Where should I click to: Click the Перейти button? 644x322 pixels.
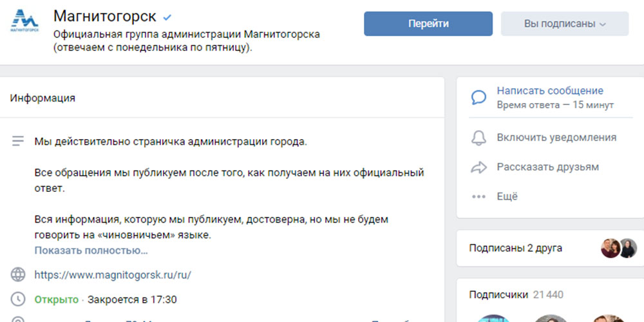pos(428,24)
